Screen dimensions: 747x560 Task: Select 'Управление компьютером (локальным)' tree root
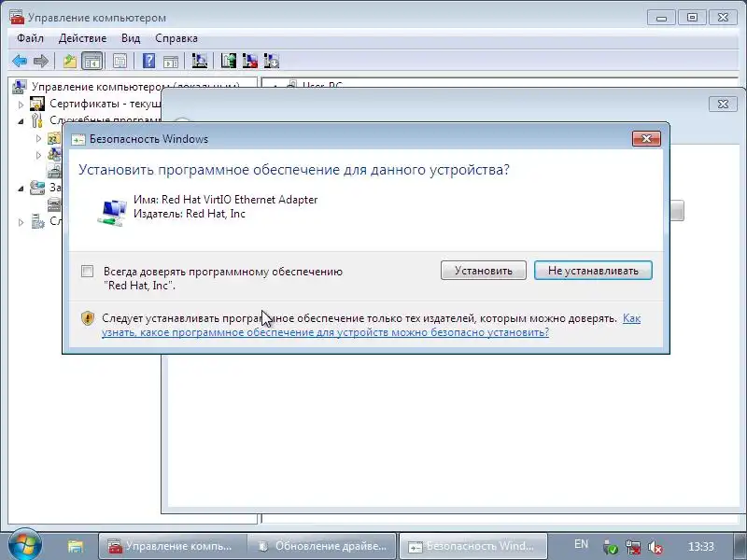135,87
